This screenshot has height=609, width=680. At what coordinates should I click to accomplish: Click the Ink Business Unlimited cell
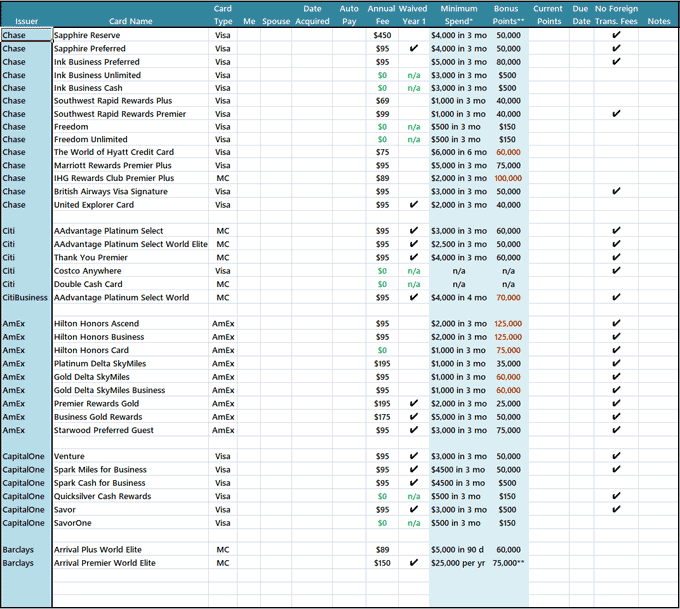pos(130,75)
